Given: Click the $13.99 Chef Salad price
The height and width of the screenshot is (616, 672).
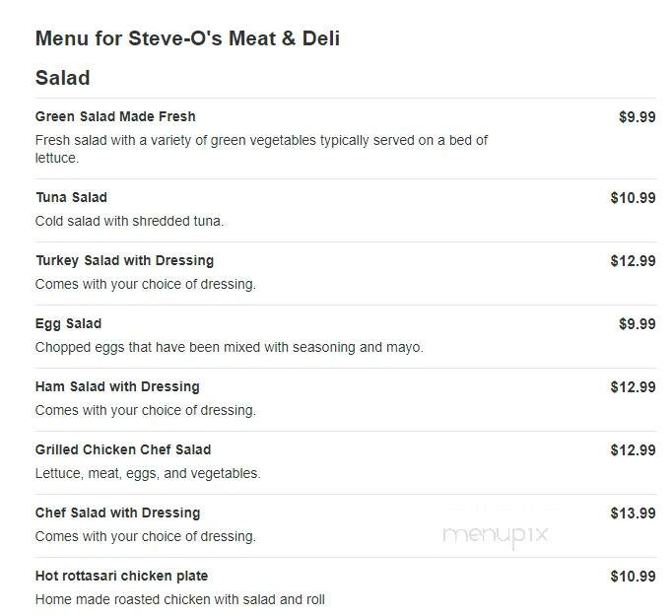Looking at the screenshot, I should pos(633,513).
